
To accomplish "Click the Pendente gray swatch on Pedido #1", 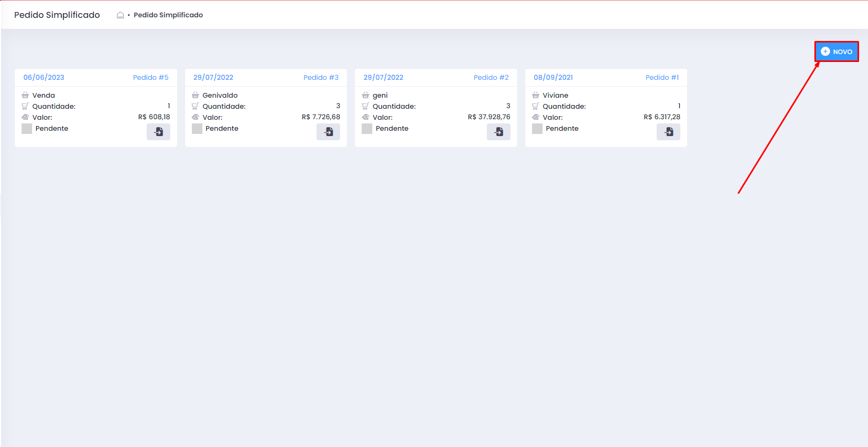I will pos(537,129).
